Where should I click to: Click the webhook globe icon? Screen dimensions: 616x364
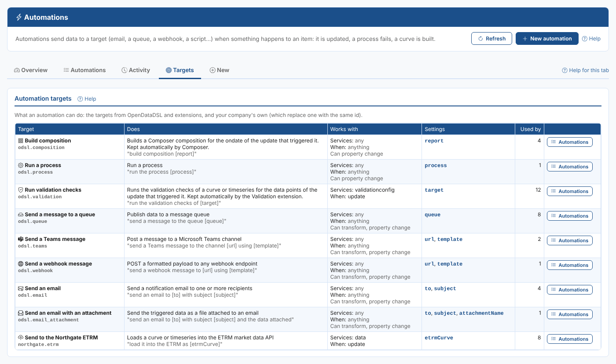pos(21,264)
